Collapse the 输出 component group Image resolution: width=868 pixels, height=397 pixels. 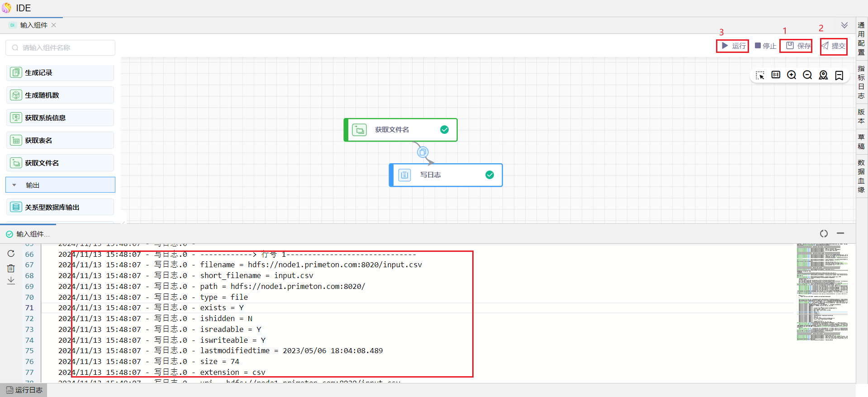point(60,184)
